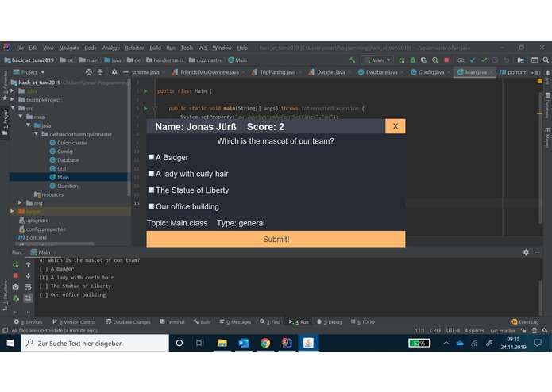Rerun Main using the Run panel icon
Screen dimensions: 552x392
pos(16,264)
